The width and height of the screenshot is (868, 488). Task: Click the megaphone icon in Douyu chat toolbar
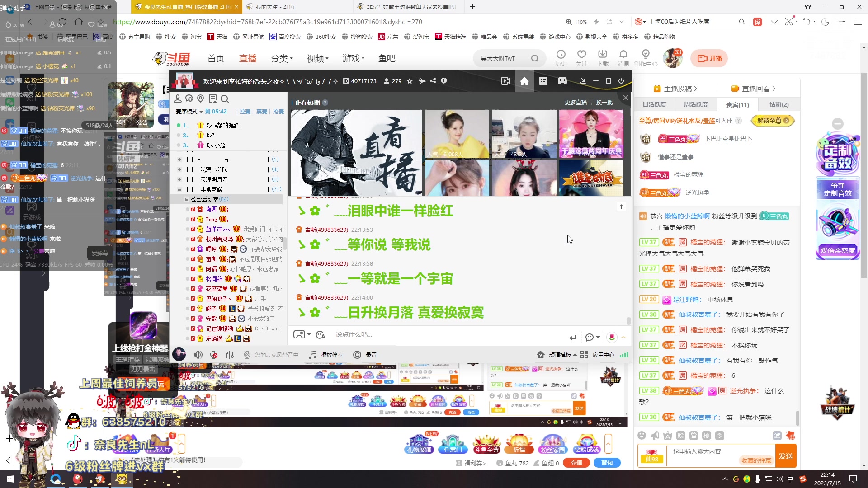pos(655,435)
